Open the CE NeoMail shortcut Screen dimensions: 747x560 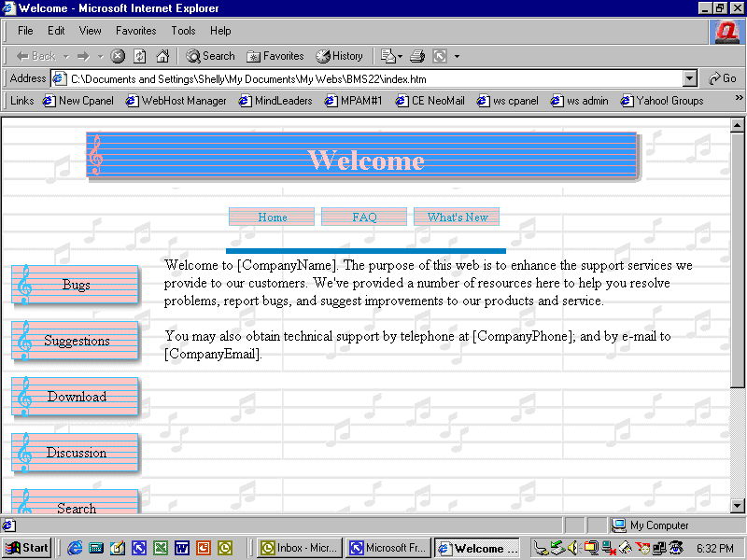click(x=430, y=101)
